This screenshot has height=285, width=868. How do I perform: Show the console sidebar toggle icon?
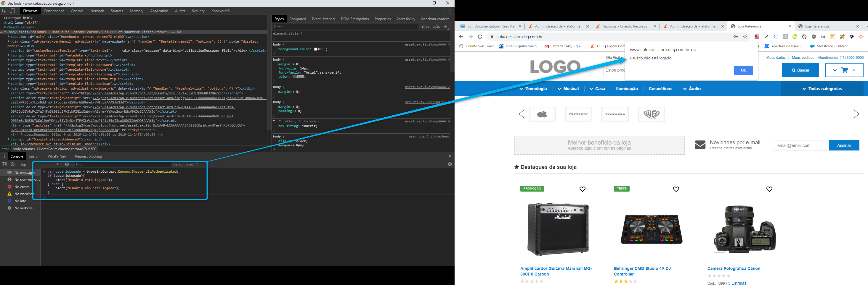(x=4, y=164)
